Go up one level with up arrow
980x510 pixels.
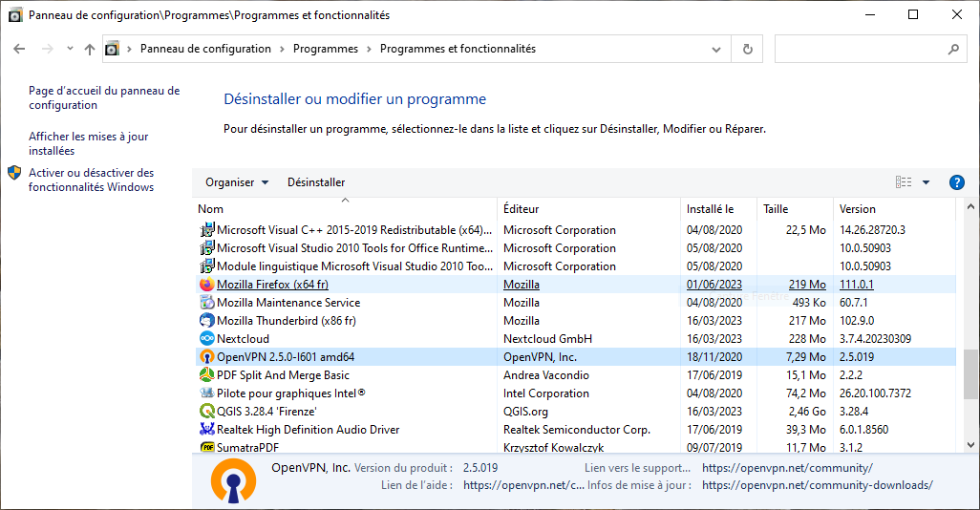[90, 49]
